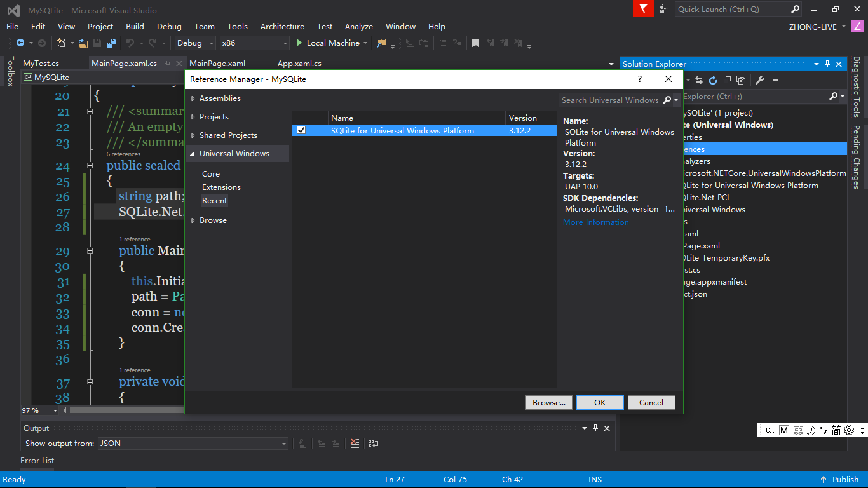Start debugging on Local Machine
Viewport: 868px width, 488px height.
328,43
